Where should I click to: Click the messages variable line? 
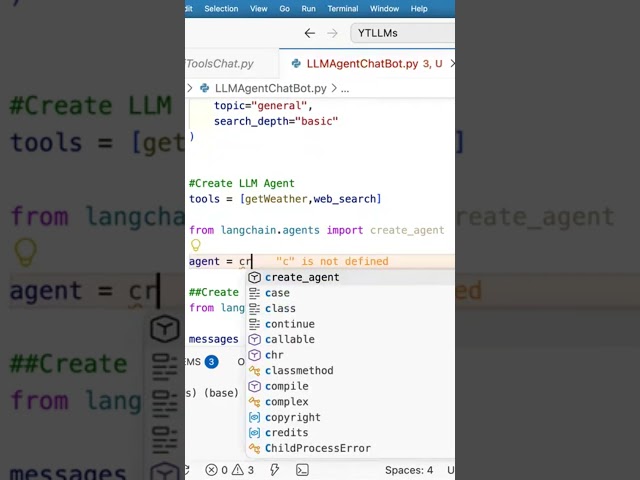(x=213, y=339)
